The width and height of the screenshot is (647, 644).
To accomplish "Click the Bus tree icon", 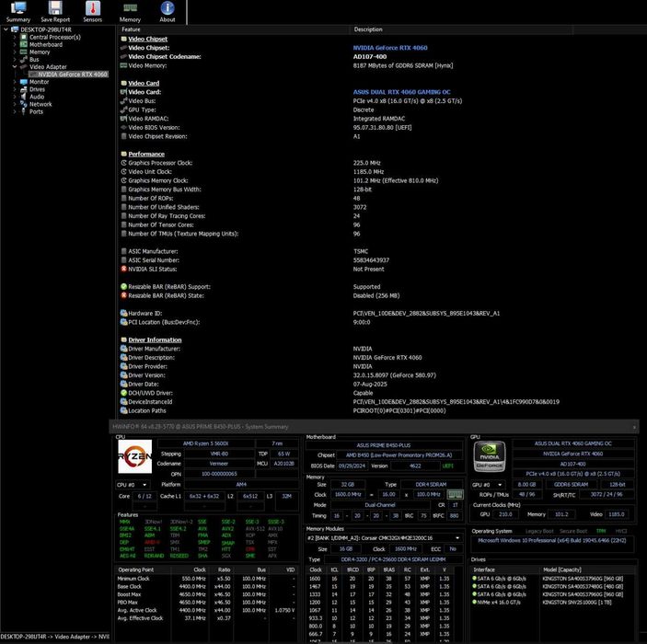I will [24, 60].
